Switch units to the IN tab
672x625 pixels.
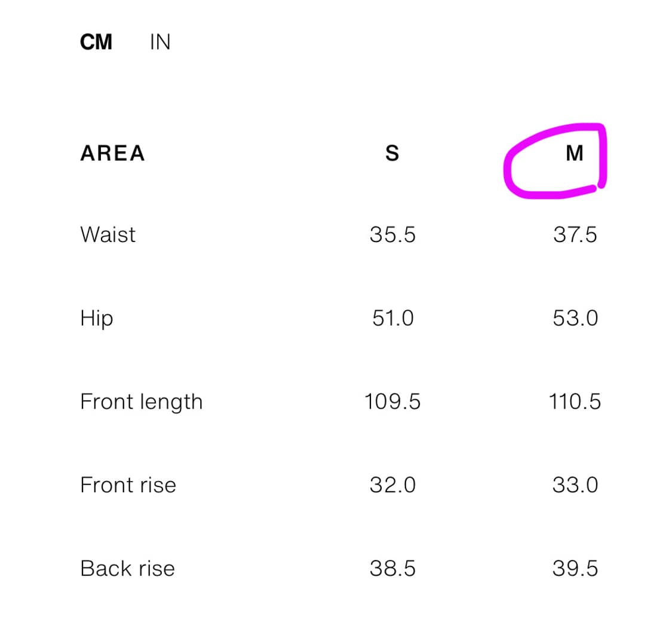[159, 42]
